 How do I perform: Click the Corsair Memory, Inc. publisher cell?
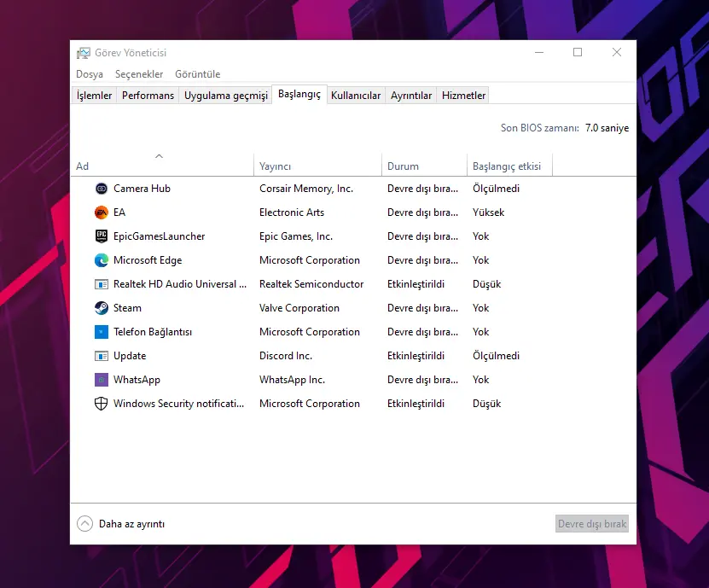306,189
